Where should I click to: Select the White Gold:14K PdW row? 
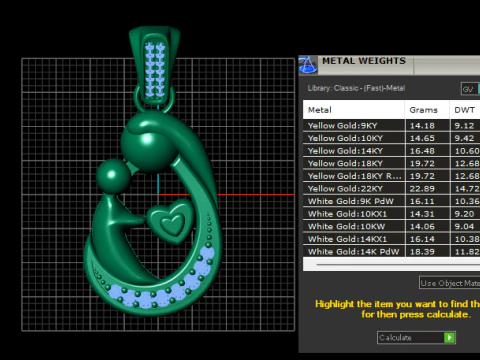[392, 252]
